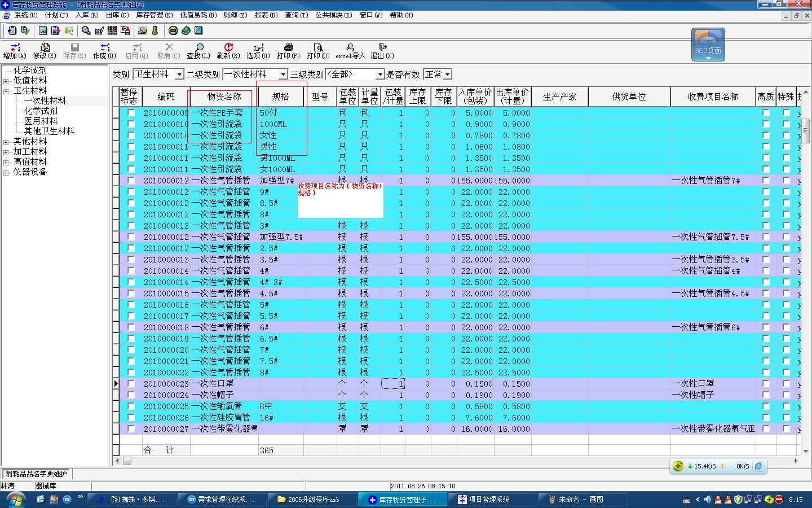Click the document with green check icon
Viewport: 812px width, 508px height.
25,30
